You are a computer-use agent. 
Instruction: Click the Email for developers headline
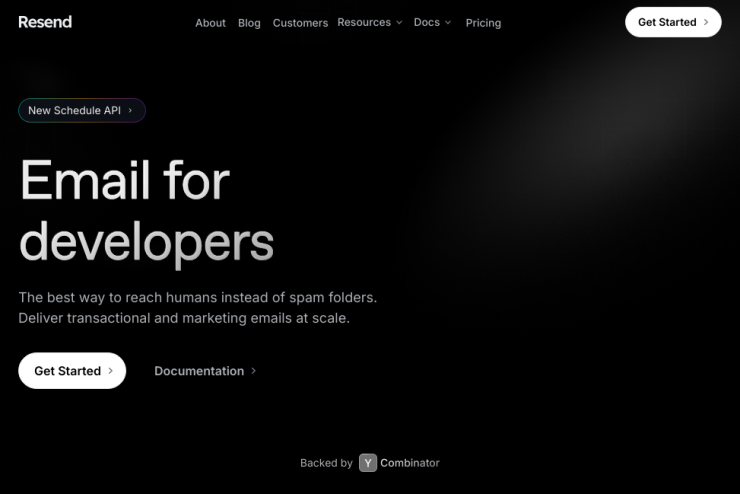pyautogui.click(x=146, y=211)
